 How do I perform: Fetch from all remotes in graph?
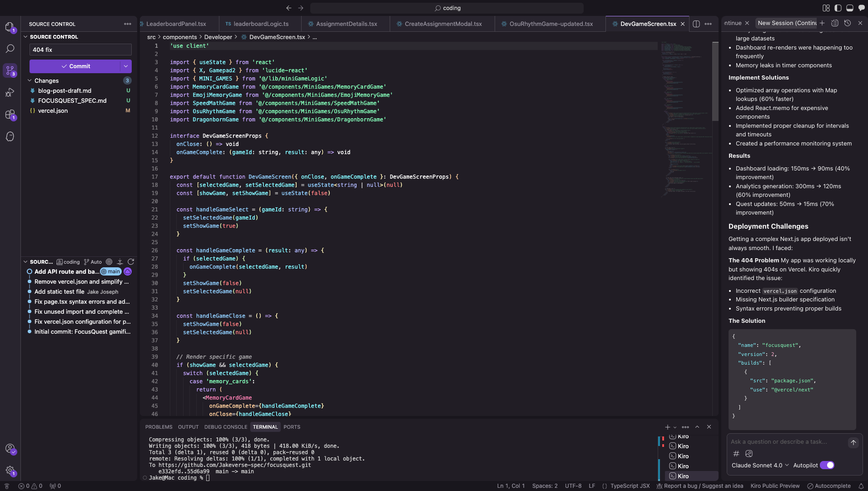pyautogui.click(x=120, y=262)
